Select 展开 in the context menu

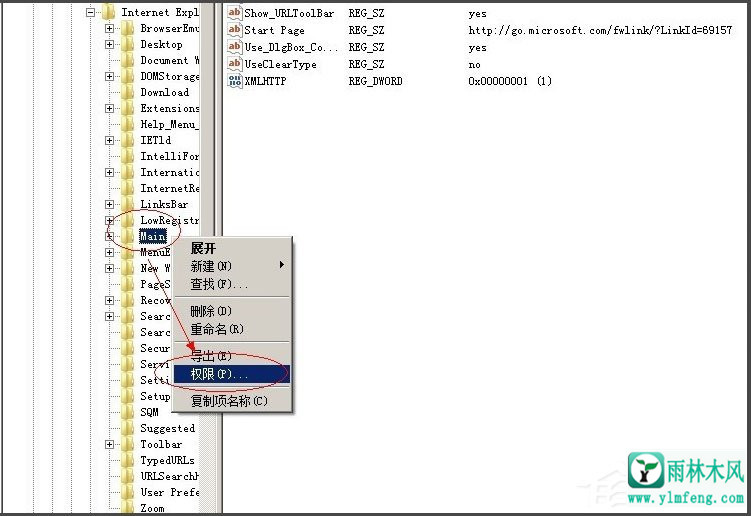point(203,248)
